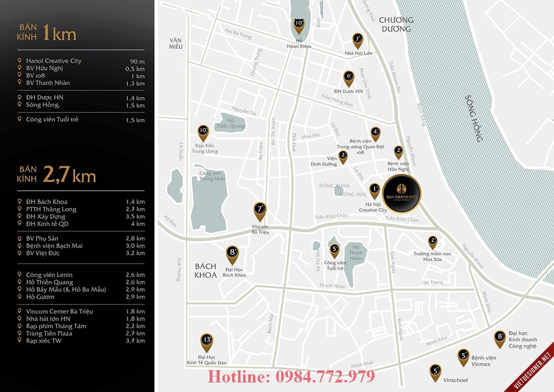Click the Rạp Xiếc Trung Ương pin
554x392 pixels.
[x=203, y=133]
